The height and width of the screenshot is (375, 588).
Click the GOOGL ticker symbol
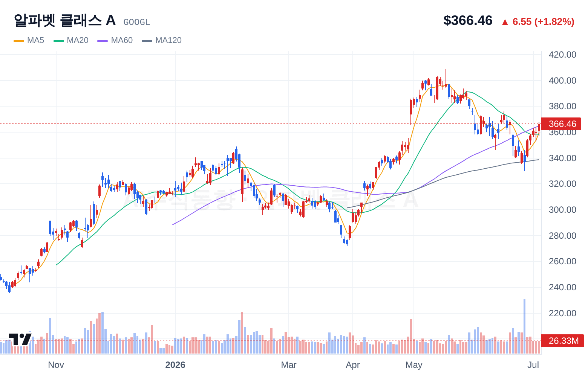tap(137, 22)
